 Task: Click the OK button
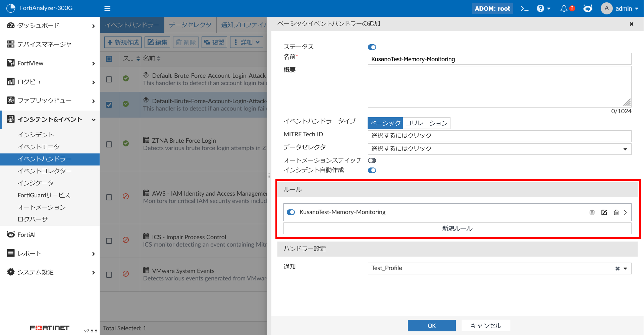[431, 325]
